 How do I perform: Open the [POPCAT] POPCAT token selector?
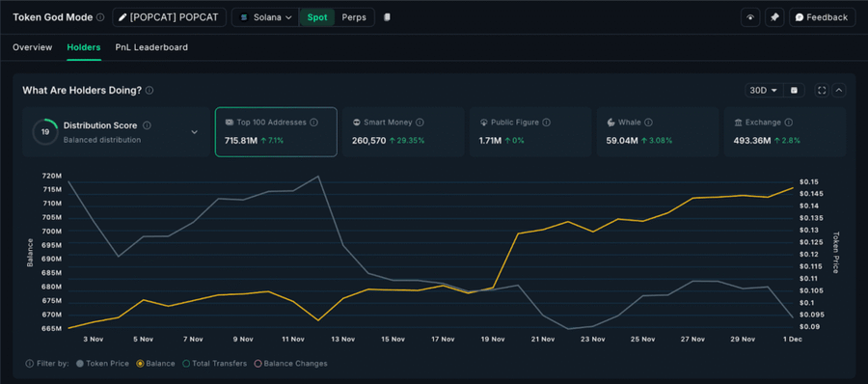pyautogui.click(x=170, y=17)
